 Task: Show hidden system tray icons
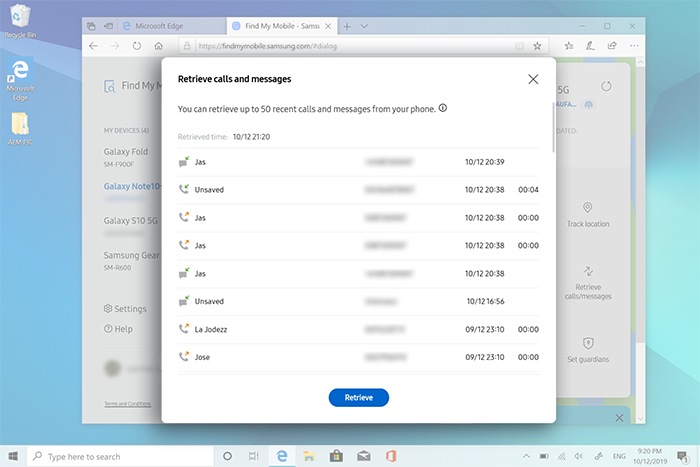tap(526, 456)
